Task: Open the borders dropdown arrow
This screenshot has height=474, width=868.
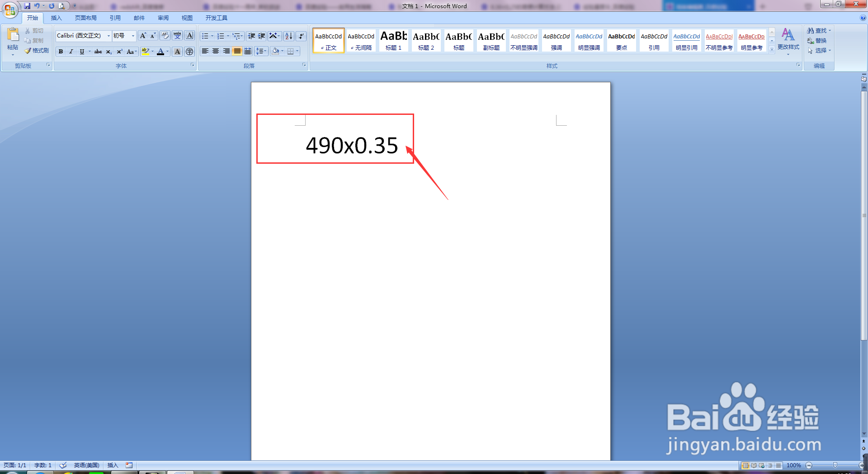Action: [297, 51]
